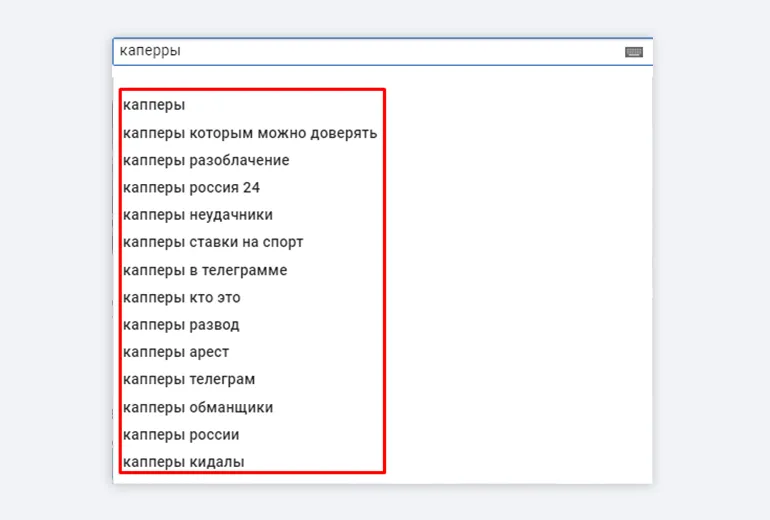Screen dimensions: 770x520
Task: Click blank area right of suggestion list
Action: 520,280
